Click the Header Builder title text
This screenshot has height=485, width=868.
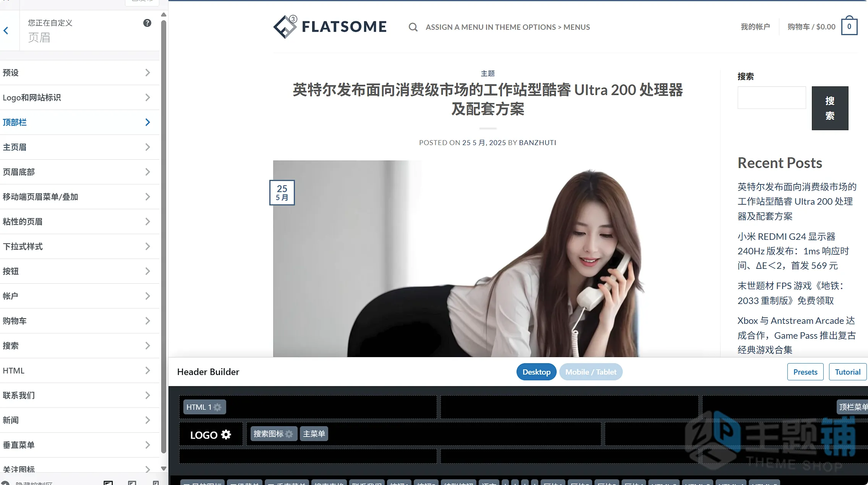click(x=208, y=372)
